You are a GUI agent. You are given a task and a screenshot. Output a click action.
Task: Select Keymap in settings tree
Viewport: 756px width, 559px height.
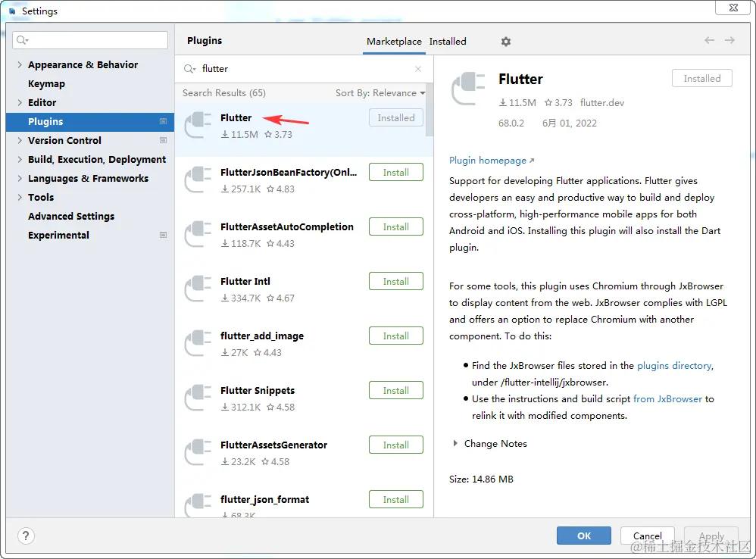46,84
